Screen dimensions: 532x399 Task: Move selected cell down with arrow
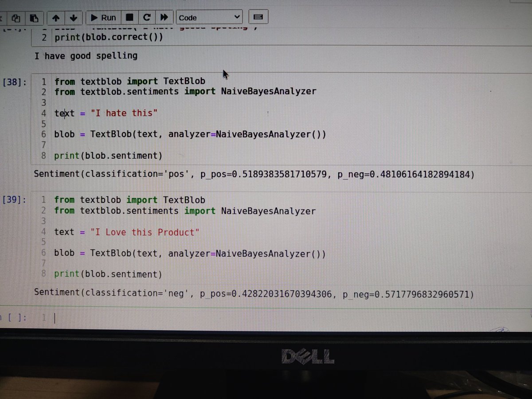coord(73,18)
